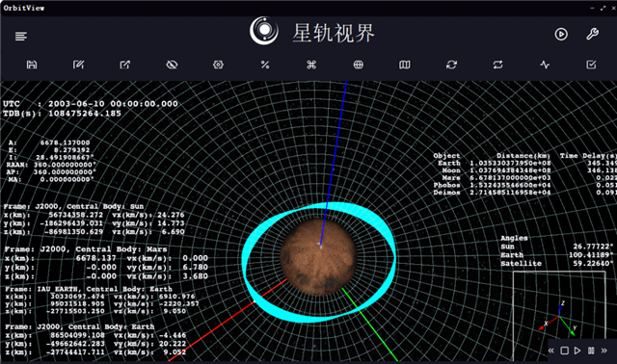
Task: Open the edit pencil toolbar icon
Action: point(79,65)
